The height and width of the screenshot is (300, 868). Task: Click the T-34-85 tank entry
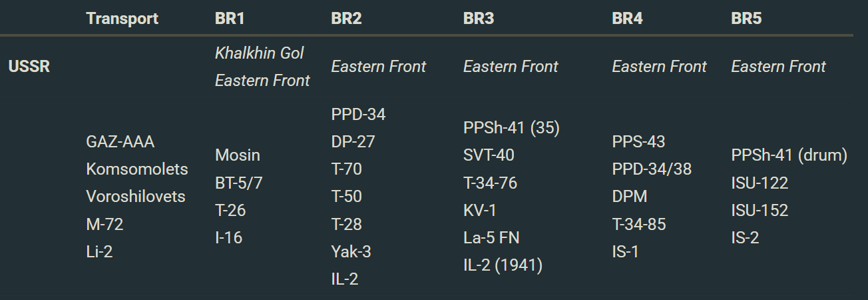(639, 224)
